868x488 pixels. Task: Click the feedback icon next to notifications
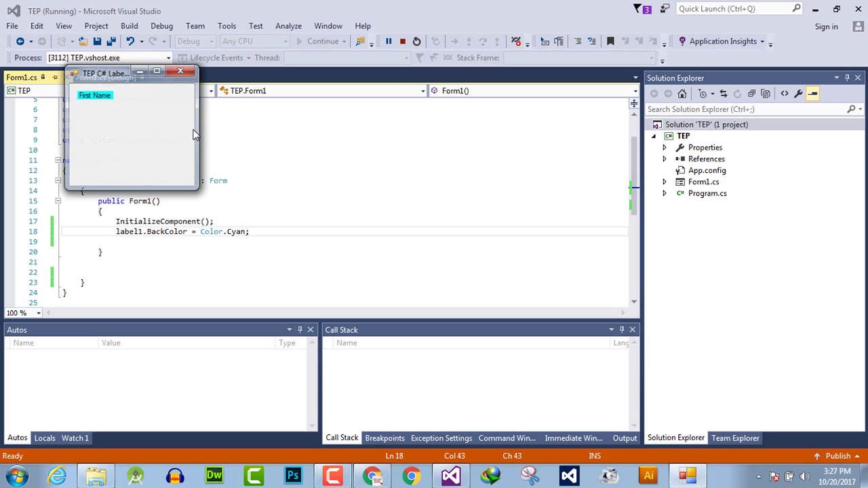pyautogui.click(x=665, y=9)
